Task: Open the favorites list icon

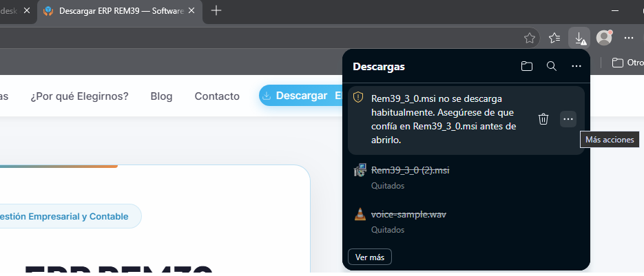Action: click(554, 38)
